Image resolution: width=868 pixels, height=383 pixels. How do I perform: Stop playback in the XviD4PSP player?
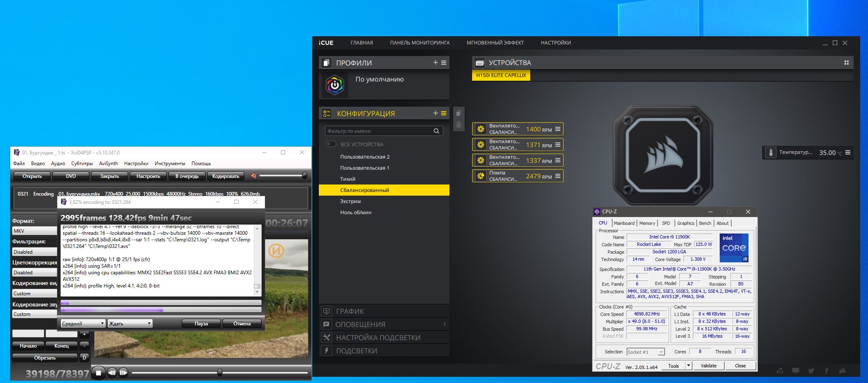[98, 373]
